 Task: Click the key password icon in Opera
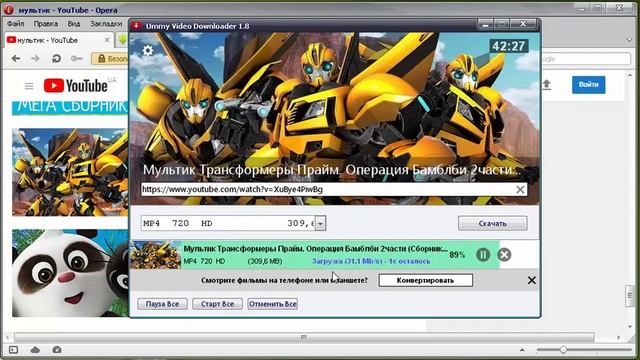pos(76,59)
